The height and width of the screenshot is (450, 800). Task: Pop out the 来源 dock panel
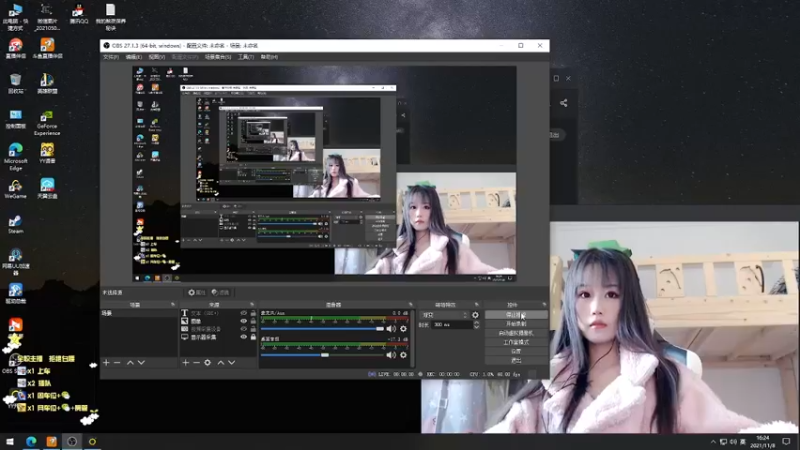[x=252, y=305]
